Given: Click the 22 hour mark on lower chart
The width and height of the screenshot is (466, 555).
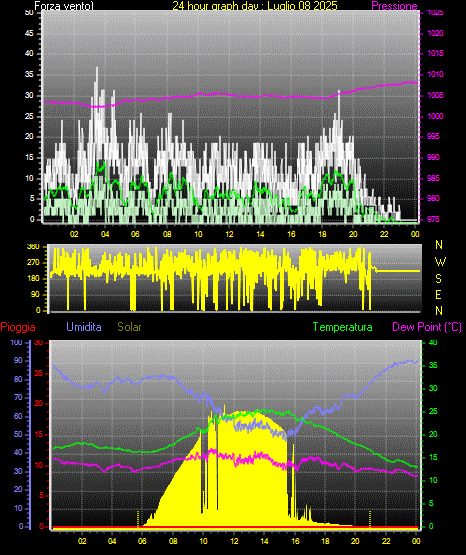Looking at the screenshot, I should 386,541.
